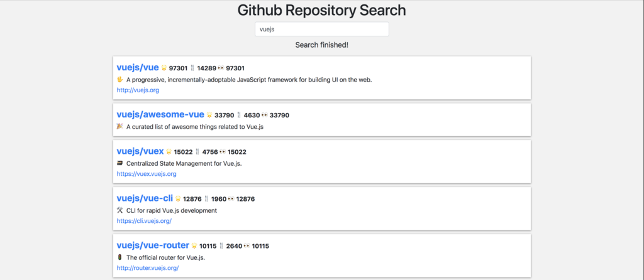This screenshot has height=280, width=644.
Task: Click the 14289 fork count of vuejs/vue
Action: click(x=206, y=68)
